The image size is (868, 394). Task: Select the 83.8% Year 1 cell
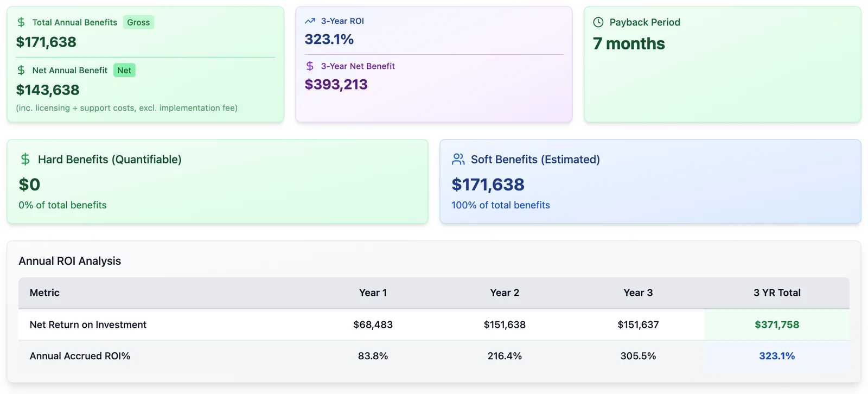coord(373,356)
